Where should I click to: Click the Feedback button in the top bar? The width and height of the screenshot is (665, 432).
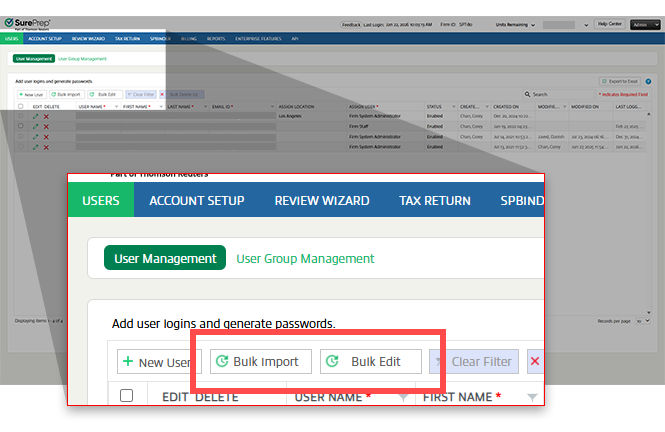(351, 25)
